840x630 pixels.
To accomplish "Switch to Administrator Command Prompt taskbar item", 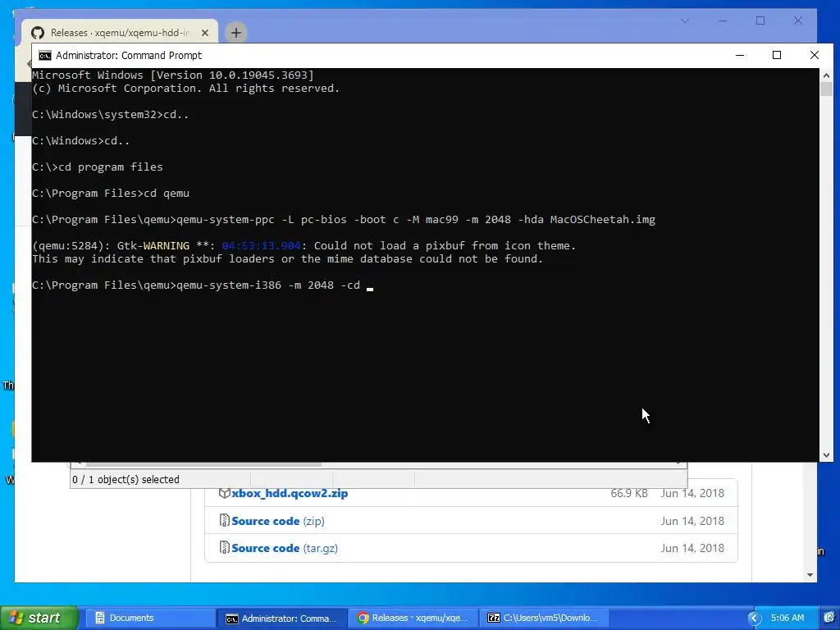I will [x=282, y=618].
